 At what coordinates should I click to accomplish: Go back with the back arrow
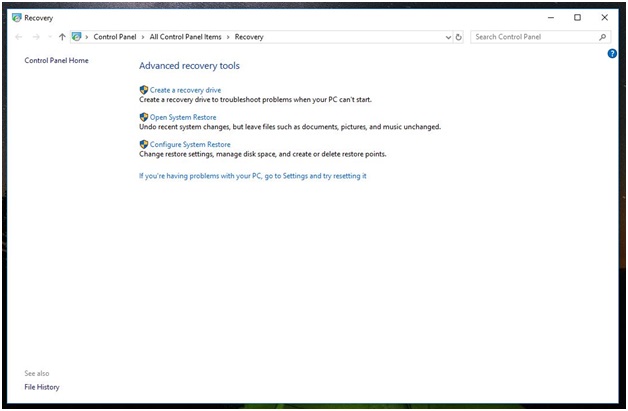18,37
